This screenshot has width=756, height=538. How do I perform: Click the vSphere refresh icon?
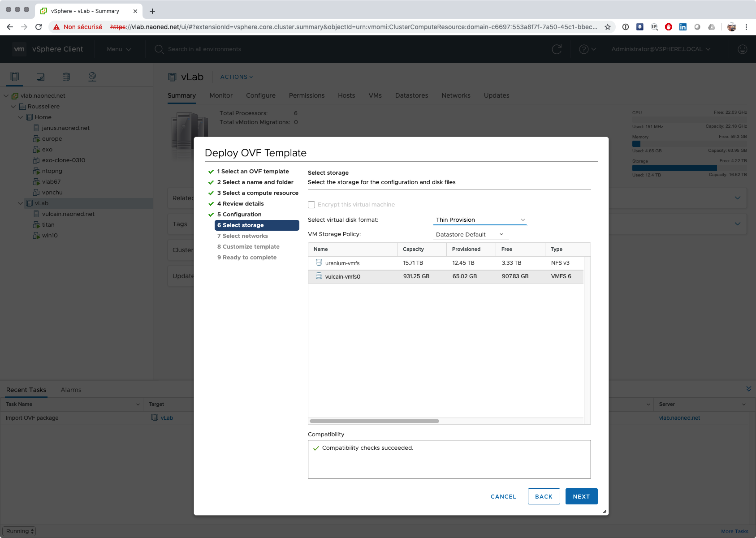point(557,49)
